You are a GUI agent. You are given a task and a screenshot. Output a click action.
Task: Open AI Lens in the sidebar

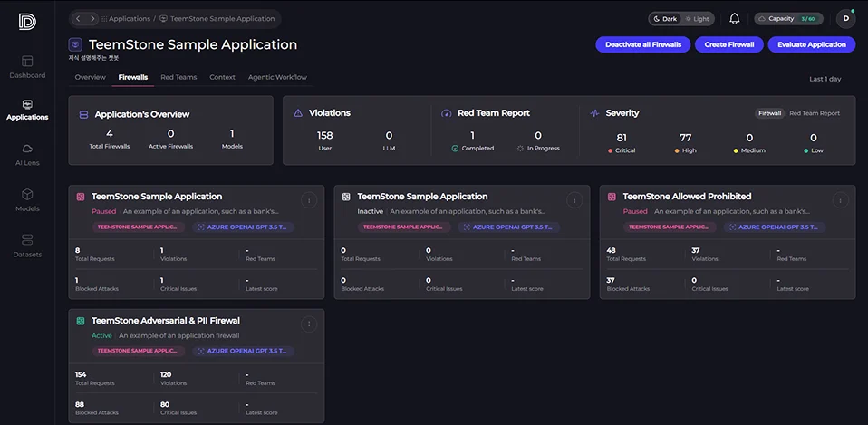tap(27, 155)
